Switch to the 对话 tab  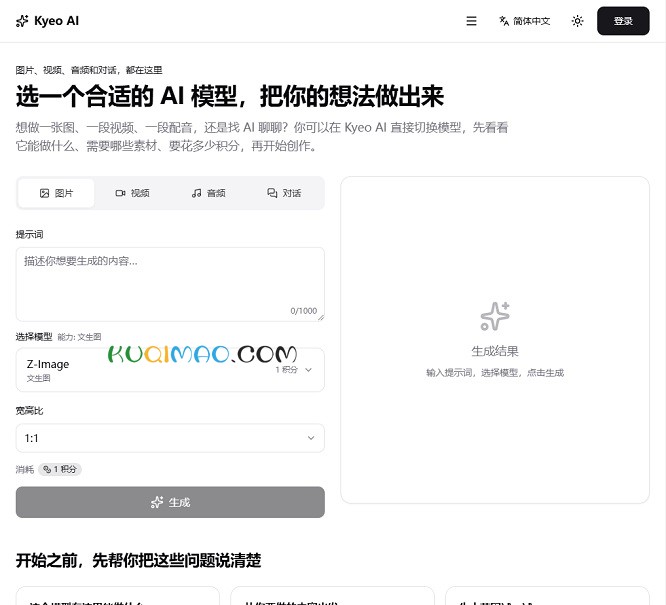click(284, 193)
